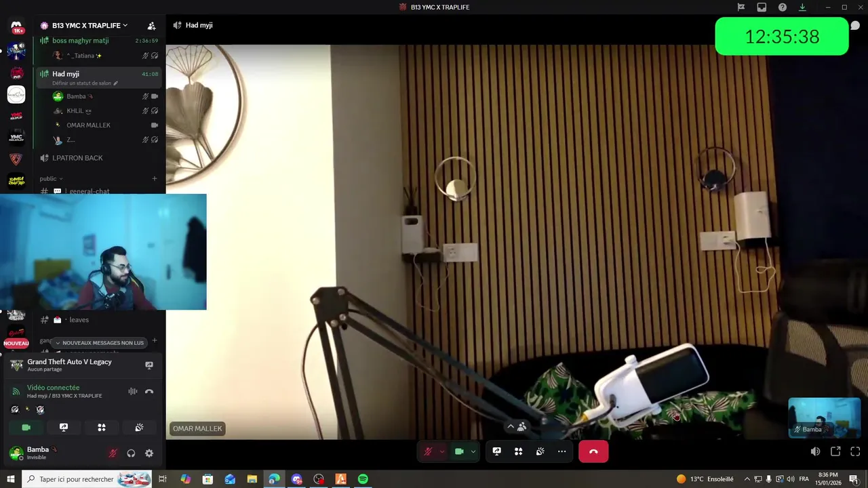Open soundboard in sidebar voice panel
868x488 pixels.
(139, 428)
